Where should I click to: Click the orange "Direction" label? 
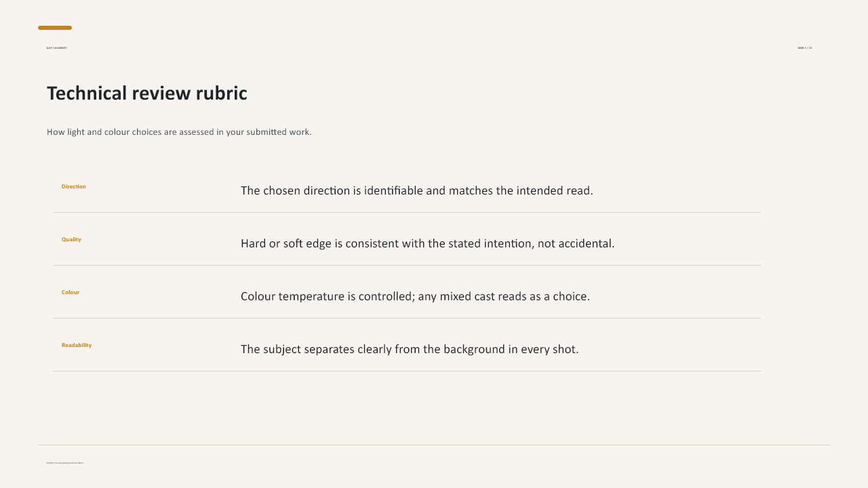tap(74, 186)
